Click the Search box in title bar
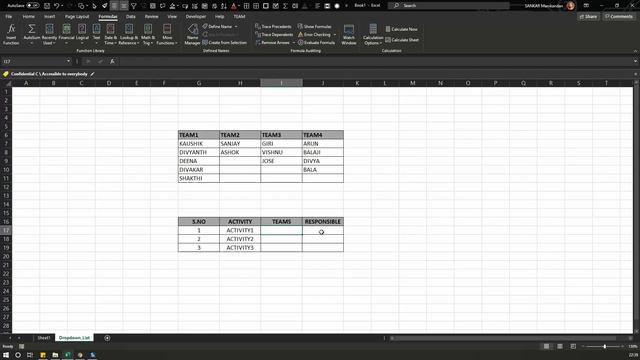 tap(449, 6)
